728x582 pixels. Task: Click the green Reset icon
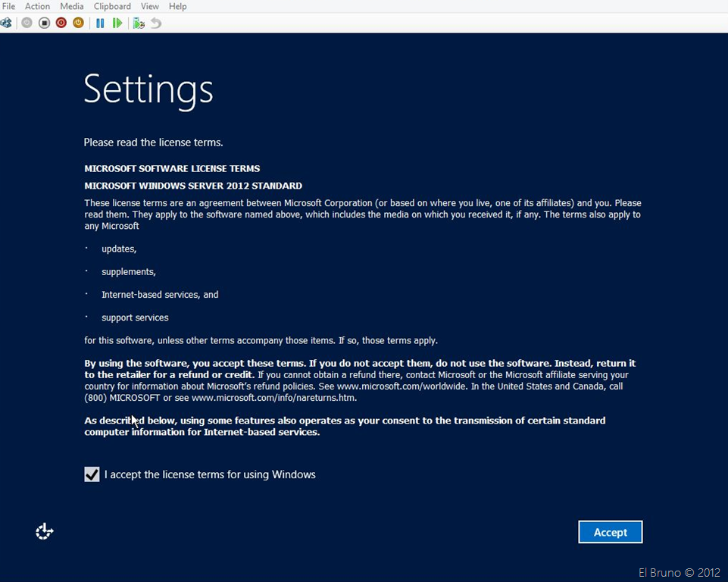pyautogui.click(x=117, y=23)
